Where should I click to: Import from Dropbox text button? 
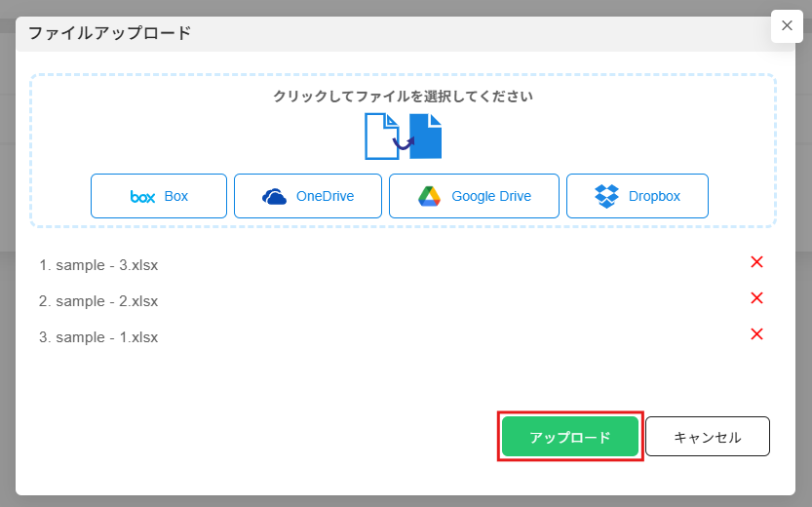[655, 196]
